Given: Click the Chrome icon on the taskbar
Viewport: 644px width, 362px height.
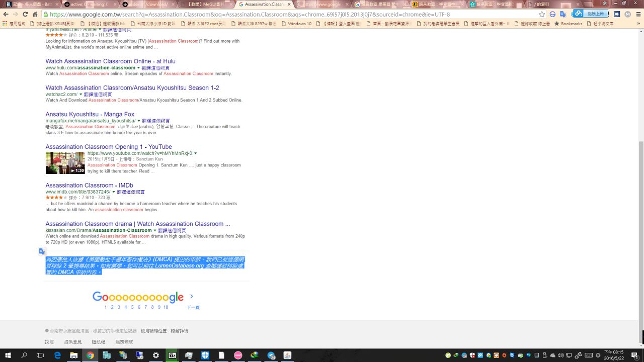Looking at the screenshot, I should pos(90,355).
